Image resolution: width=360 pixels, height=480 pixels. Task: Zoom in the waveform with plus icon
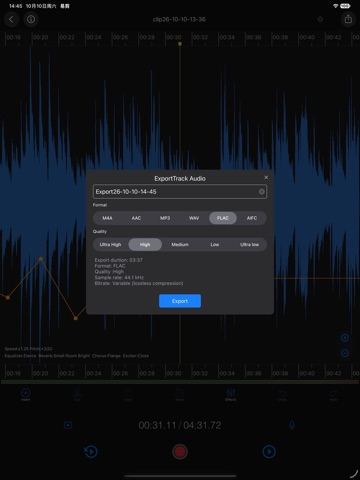pyautogui.click(x=345, y=338)
